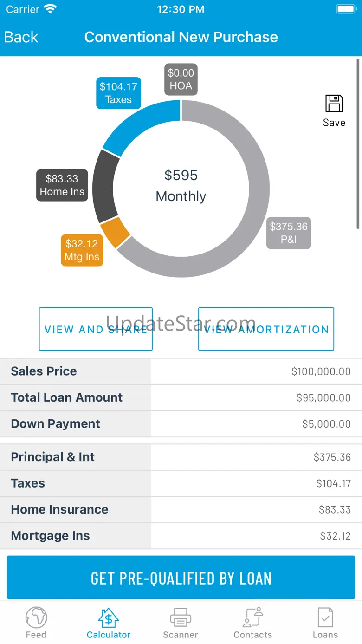Open the Loans document icon
362x644 pixels.
325,618
